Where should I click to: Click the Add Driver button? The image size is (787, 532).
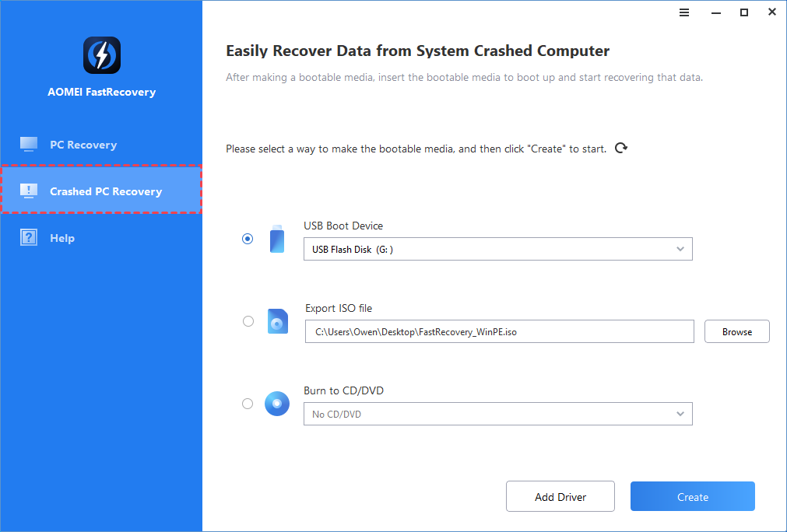(x=560, y=495)
